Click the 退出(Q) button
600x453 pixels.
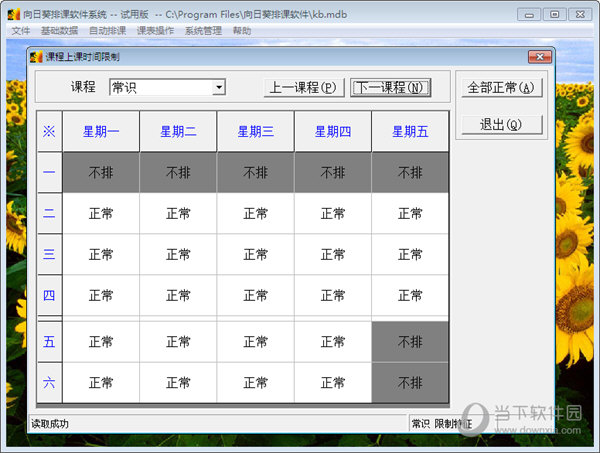click(x=501, y=124)
